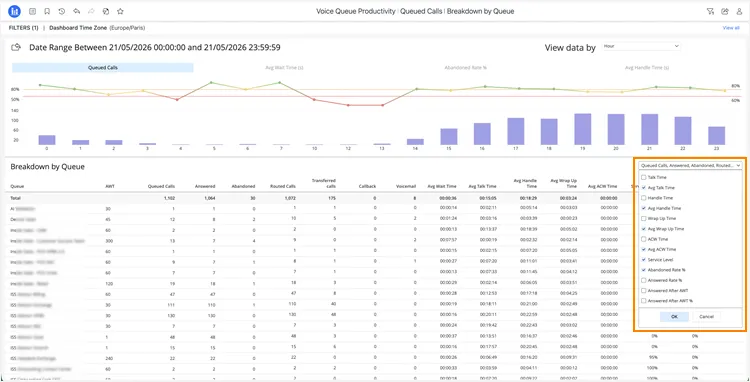The height and width of the screenshot is (382, 750).
Task: Click the hour 0 bar in chart
Action: 47,140
